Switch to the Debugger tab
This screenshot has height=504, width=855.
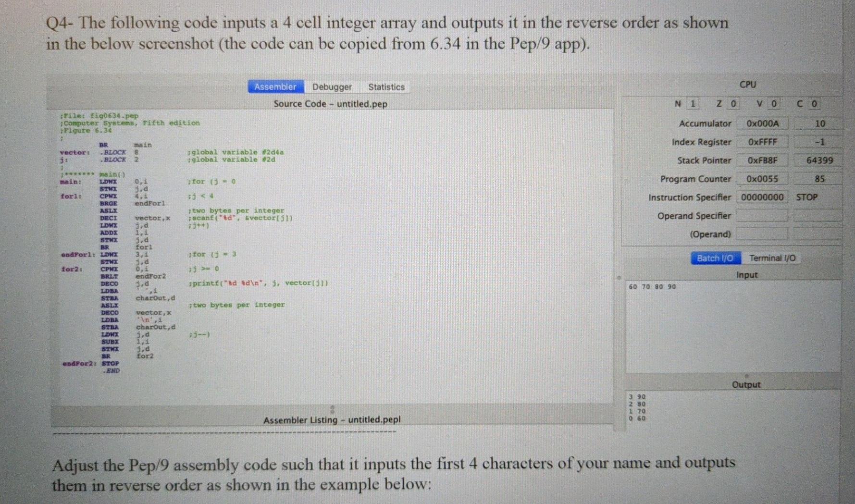(332, 87)
